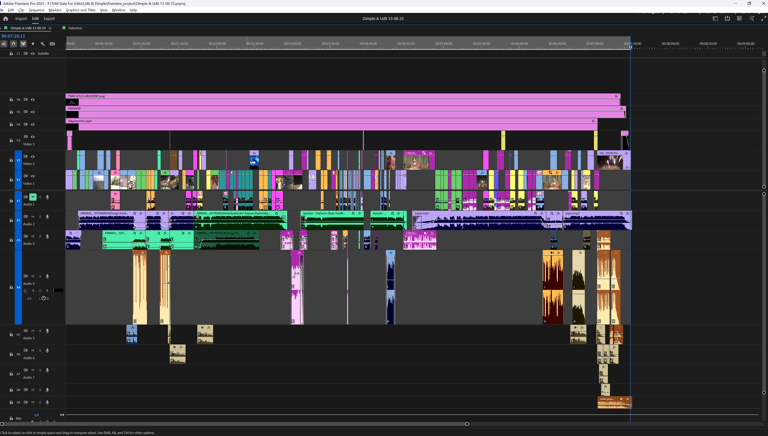768x436 pixels.
Task: Open the Export tab
Action: coord(49,19)
